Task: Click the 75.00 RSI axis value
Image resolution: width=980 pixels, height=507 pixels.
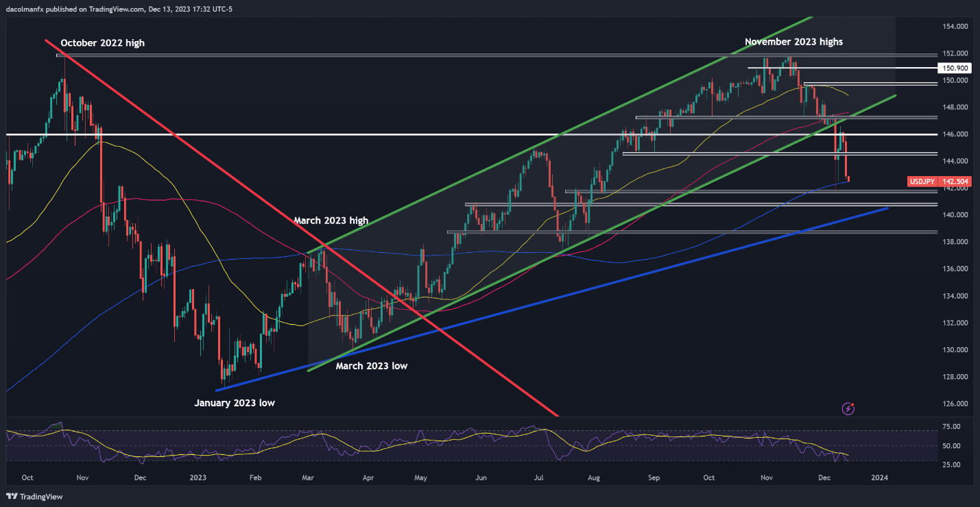Action: [953, 426]
